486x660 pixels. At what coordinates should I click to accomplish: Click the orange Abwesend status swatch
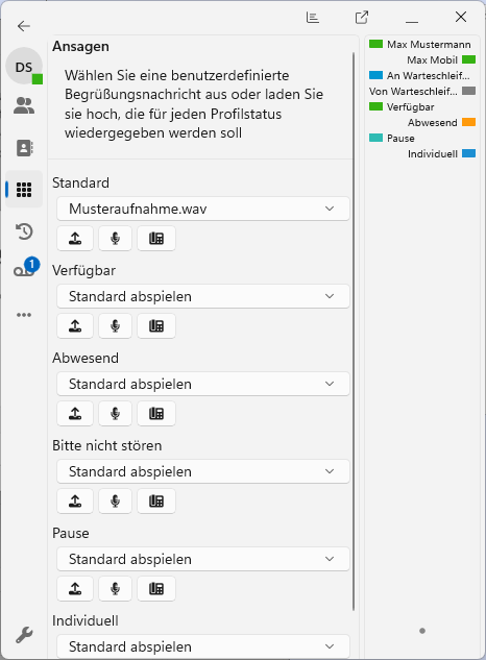click(469, 122)
